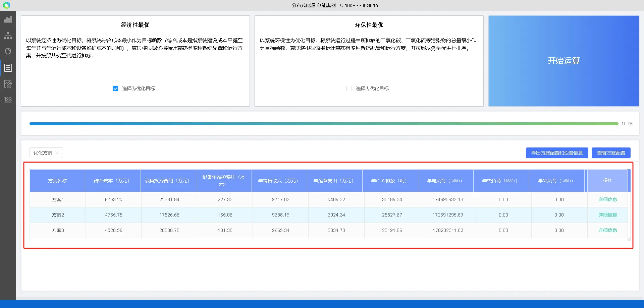Screen dimensions: 644x308
Task: Click the 年电负荷（kWh）column header
Action: point(446,181)
